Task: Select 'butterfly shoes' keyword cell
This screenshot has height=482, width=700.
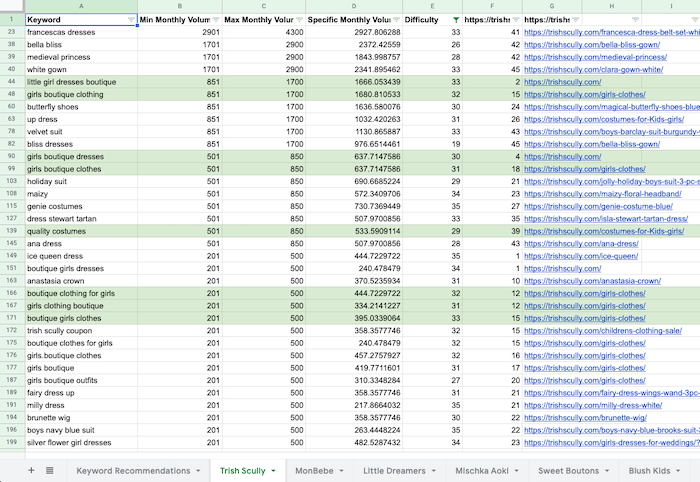Action: coord(81,107)
